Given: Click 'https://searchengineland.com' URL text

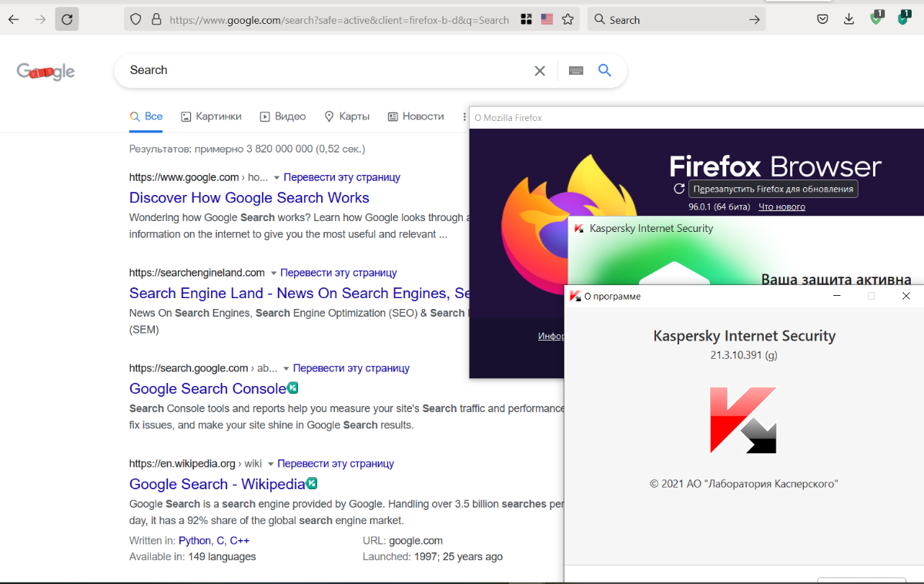Looking at the screenshot, I should tap(197, 273).
